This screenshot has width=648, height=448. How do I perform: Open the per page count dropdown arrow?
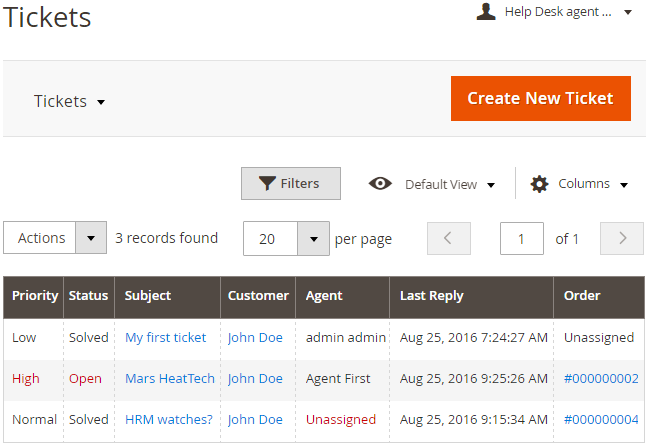[x=313, y=239]
